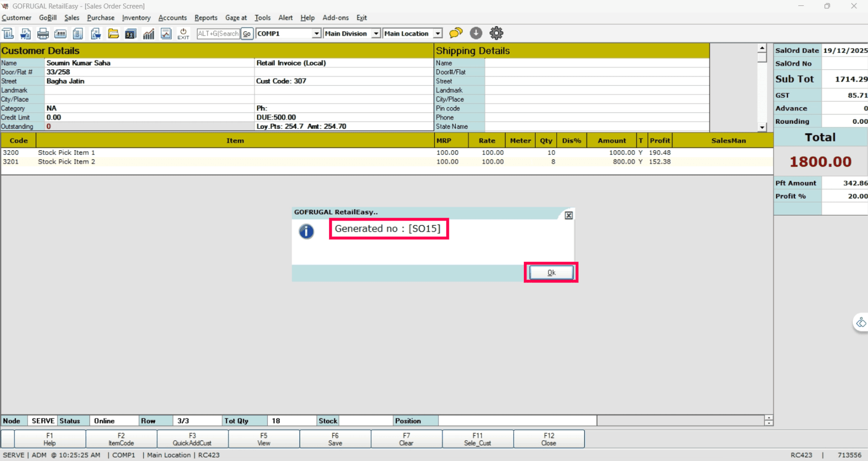Screen dimensions: 868x461
Task: Open the Add-ons menu
Action: (336, 18)
